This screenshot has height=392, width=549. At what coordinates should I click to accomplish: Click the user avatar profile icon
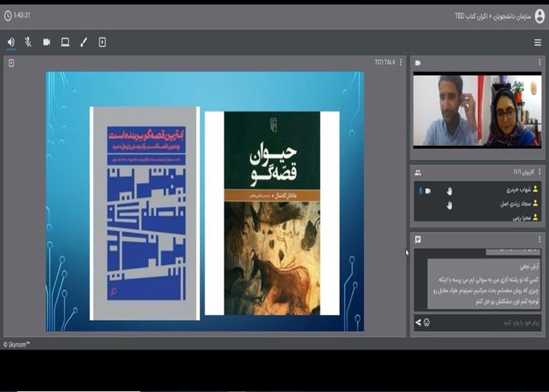coord(540,16)
